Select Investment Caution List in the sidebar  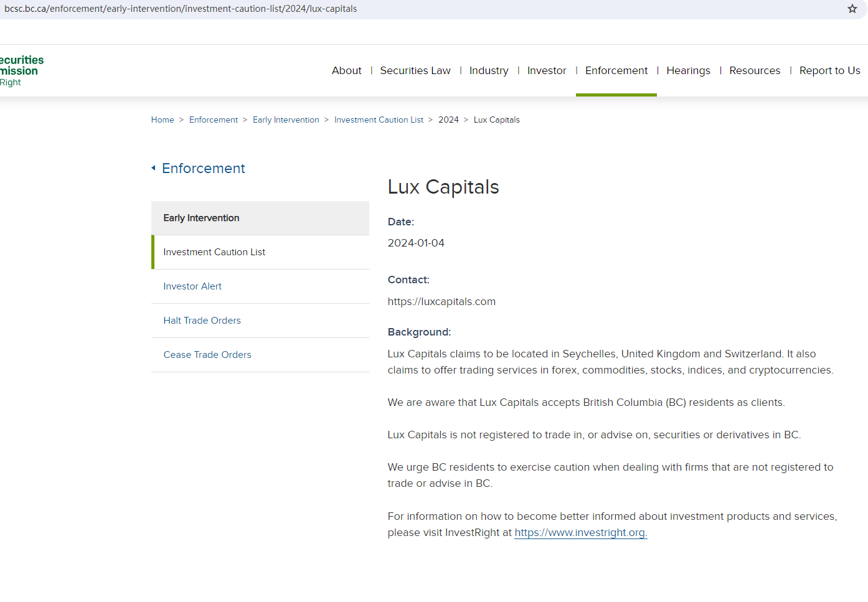coord(260,252)
